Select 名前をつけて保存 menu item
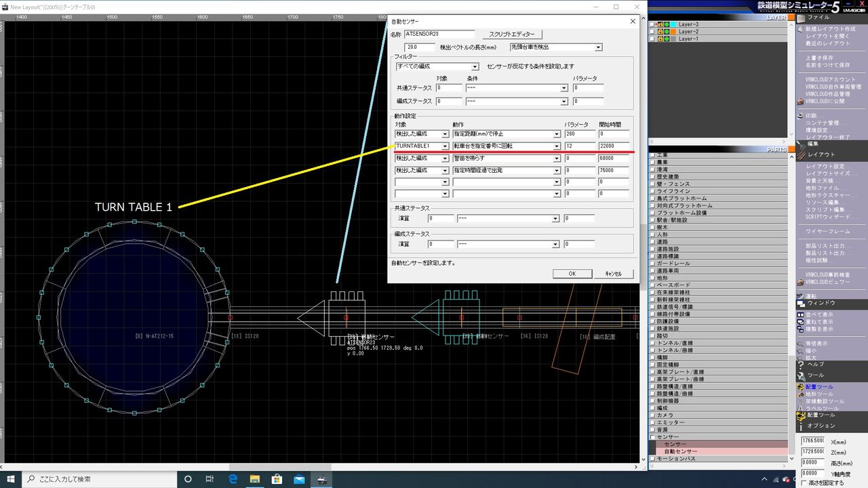The width and height of the screenshot is (868, 488). (x=827, y=65)
